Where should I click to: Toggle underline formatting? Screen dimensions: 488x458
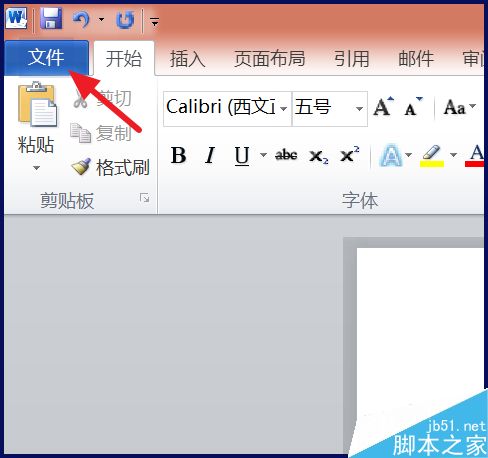tap(242, 155)
